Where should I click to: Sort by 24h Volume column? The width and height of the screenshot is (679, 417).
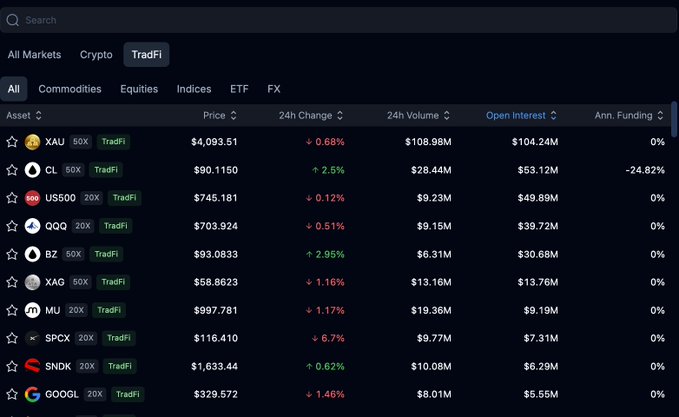tap(418, 115)
